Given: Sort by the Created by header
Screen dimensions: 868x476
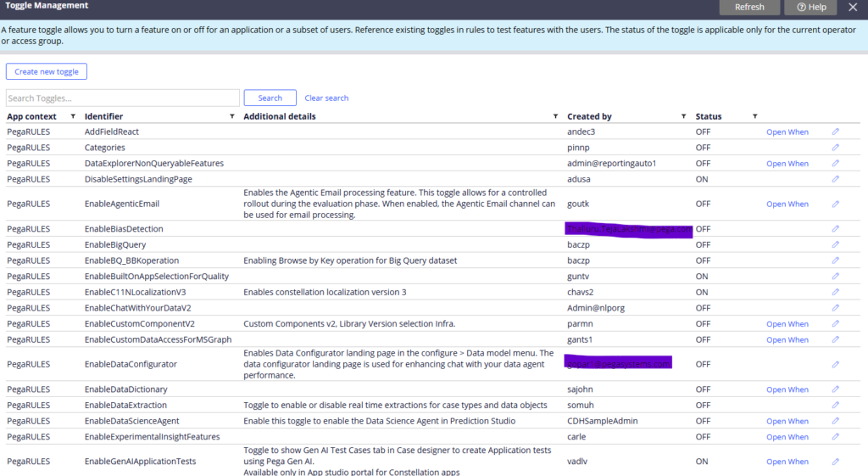Looking at the screenshot, I should tap(589, 116).
